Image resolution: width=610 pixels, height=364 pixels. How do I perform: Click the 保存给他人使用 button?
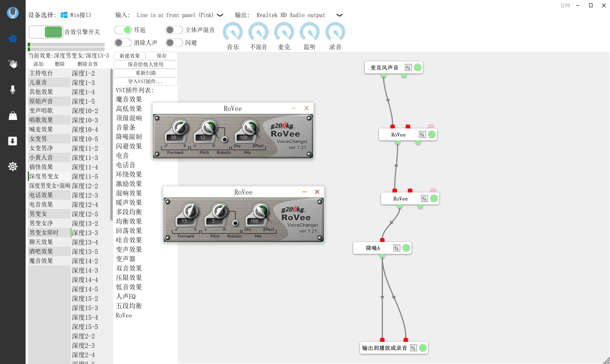point(146,64)
